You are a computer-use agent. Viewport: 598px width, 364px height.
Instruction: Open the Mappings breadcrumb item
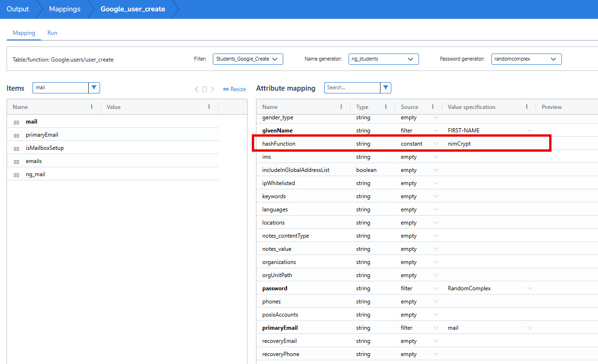[x=64, y=9]
